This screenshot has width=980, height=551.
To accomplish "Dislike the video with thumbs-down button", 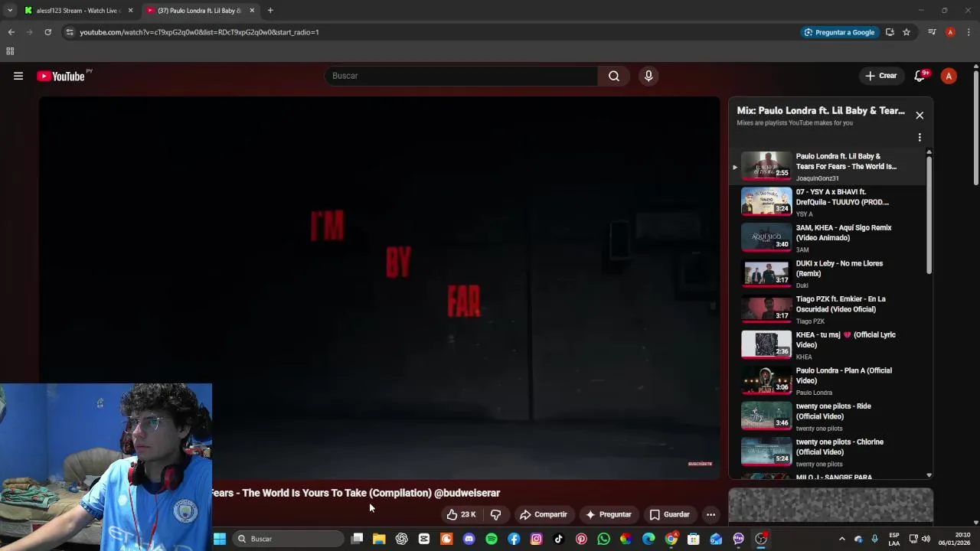I will pos(495,514).
